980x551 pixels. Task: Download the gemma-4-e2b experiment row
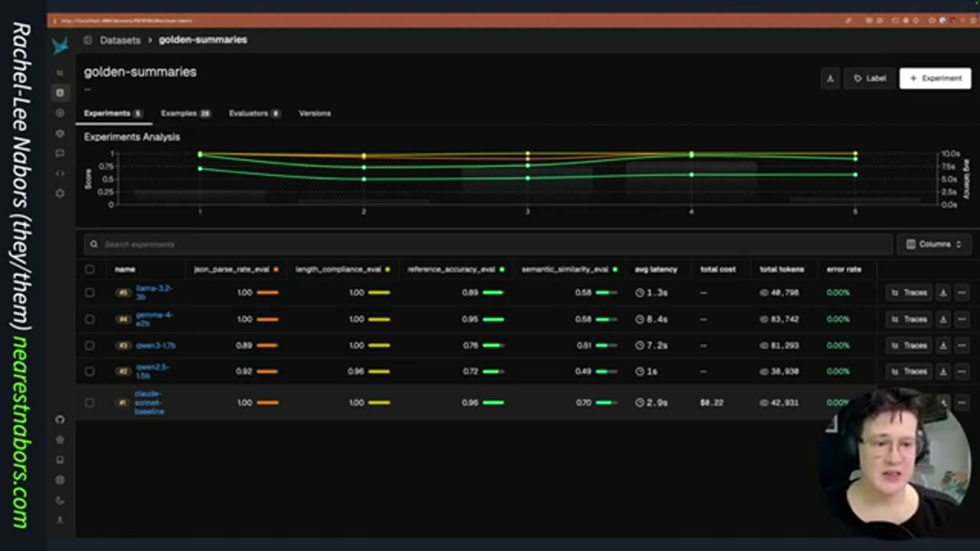pos(943,319)
